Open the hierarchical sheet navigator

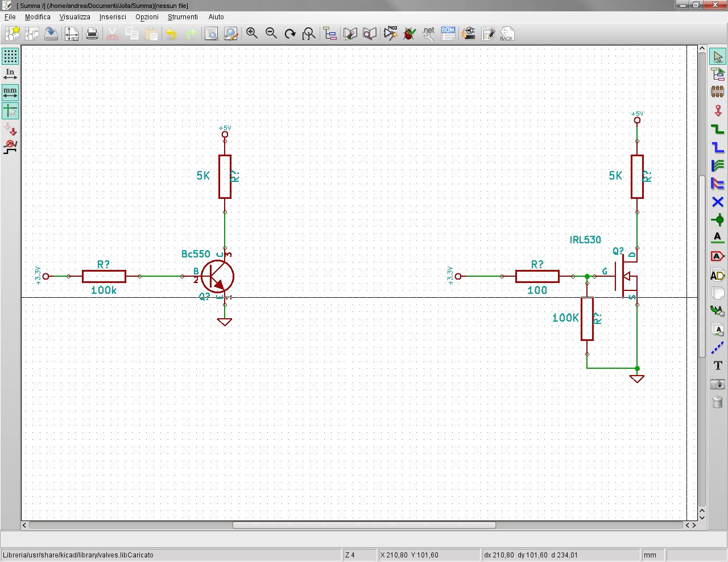click(x=330, y=34)
